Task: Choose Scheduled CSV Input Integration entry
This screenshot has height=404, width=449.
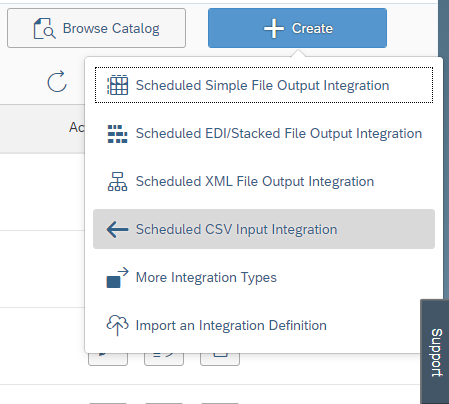Action: [x=264, y=229]
